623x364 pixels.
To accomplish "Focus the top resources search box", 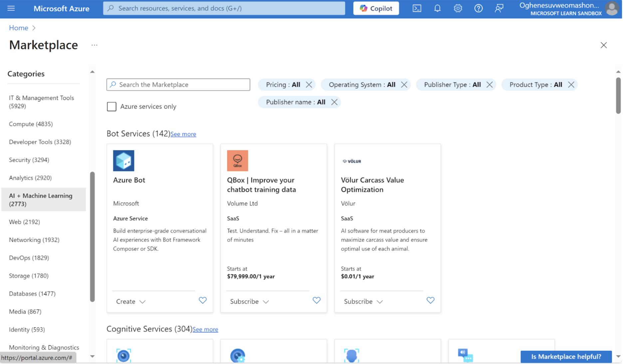I will pos(225,8).
